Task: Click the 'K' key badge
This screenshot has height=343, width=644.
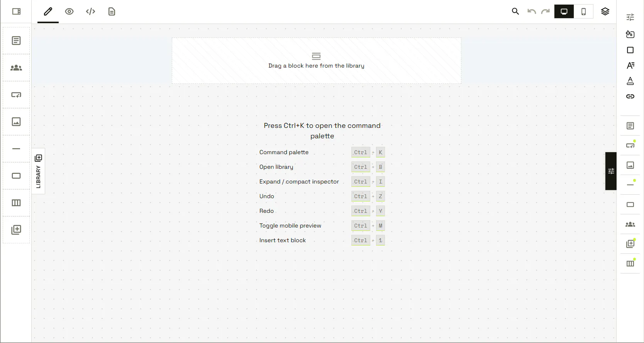Action: 380,152
